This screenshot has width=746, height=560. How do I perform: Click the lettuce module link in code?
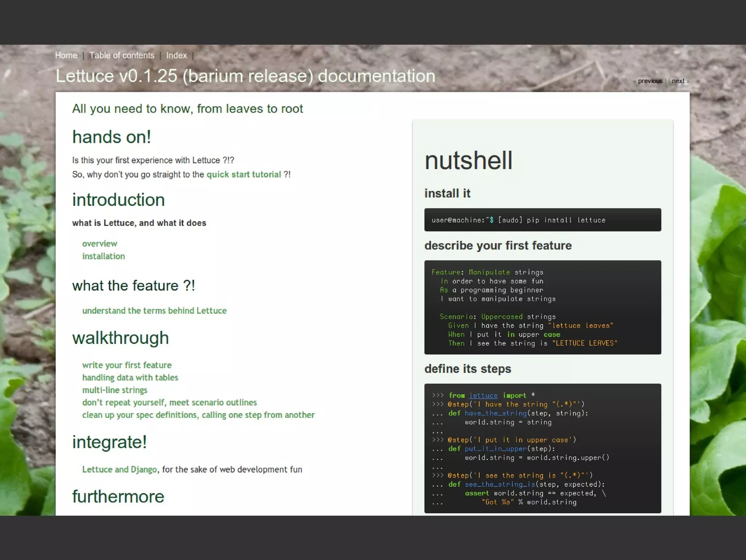(483, 395)
